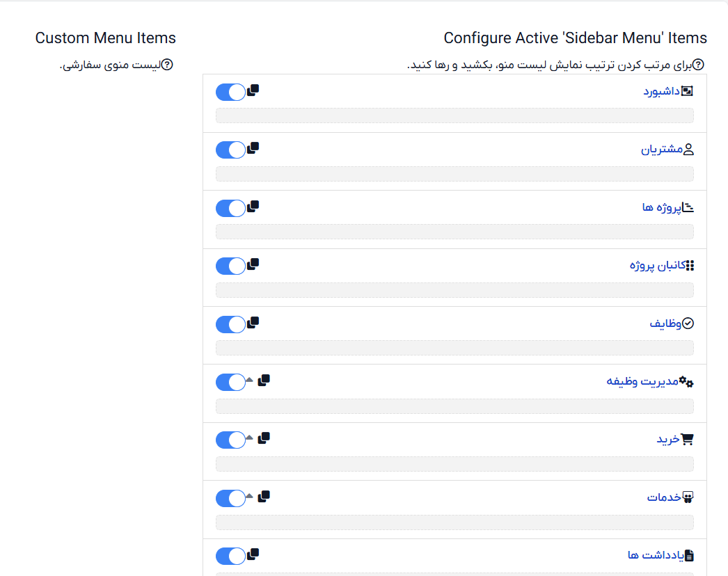Toggle off the مشتریان menu item
728x576 pixels.
coord(231,150)
